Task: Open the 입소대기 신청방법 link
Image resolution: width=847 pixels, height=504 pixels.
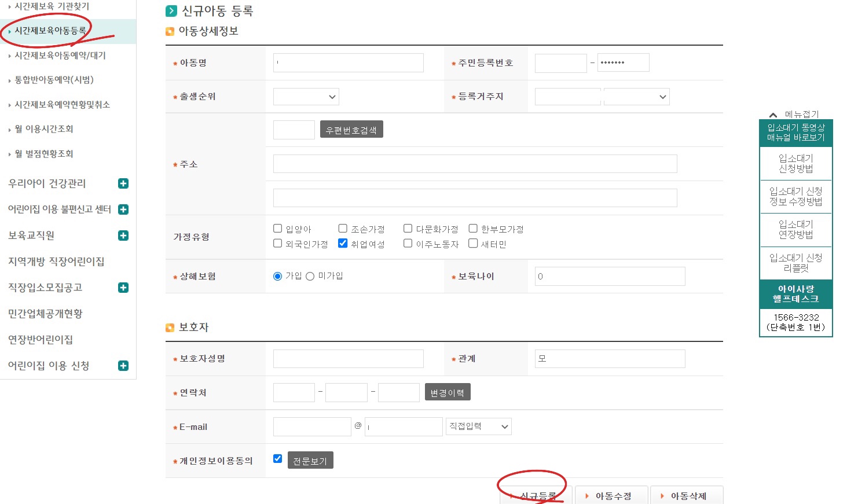Action: point(795,164)
